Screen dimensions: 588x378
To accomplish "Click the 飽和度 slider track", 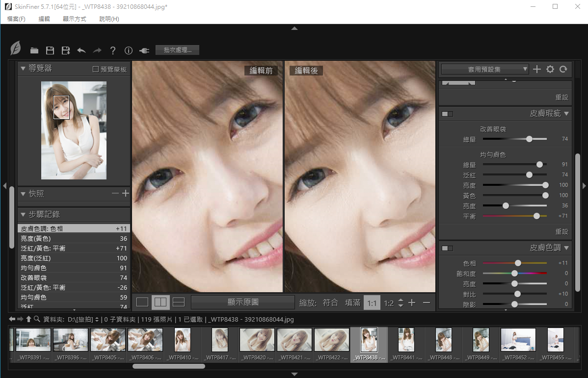I will click(x=515, y=274).
